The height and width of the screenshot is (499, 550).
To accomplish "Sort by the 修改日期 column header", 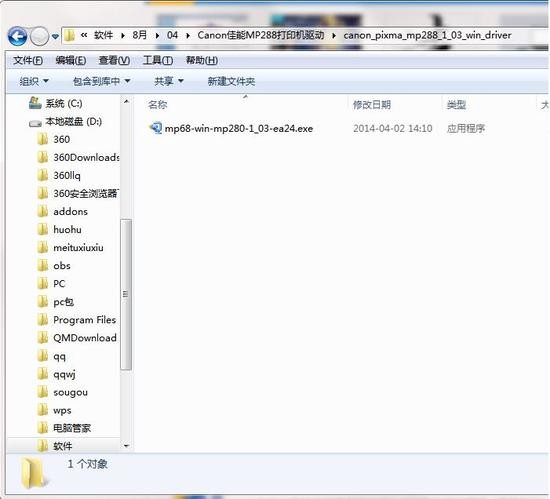I will (x=372, y=104).
